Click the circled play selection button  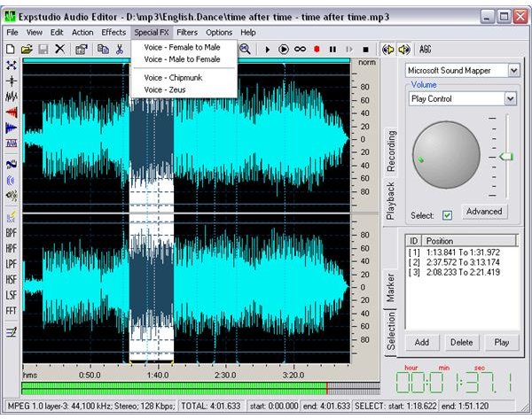(x=284, y=50)
